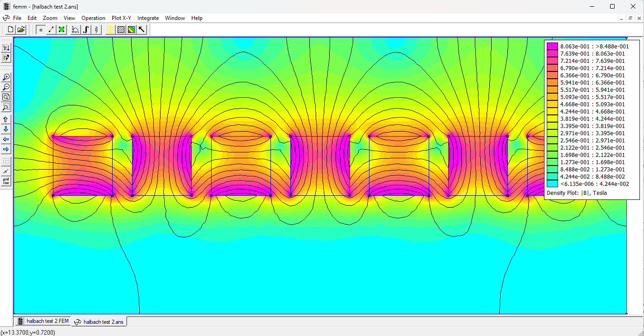The width and height of the screenshot is (644, 336).
Task: Pan view right with arrow
Action: tap(6, 149)
